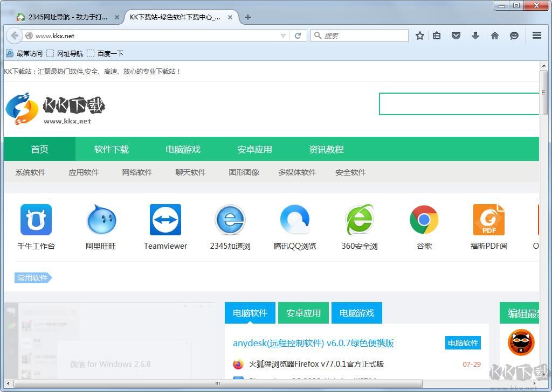Open the anydesk 远程控制软件 link

tap(313, 343)
